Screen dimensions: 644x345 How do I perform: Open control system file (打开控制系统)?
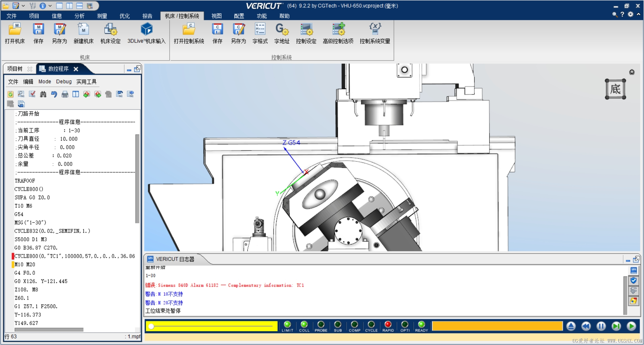189,33
